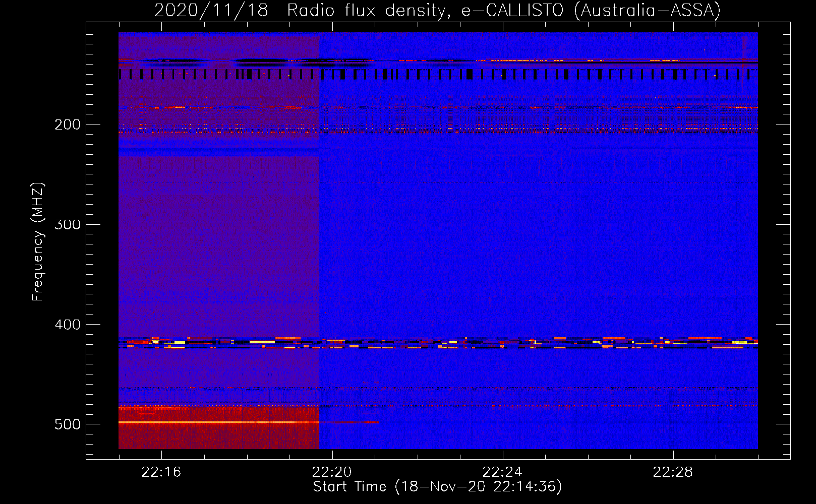Select the 500 frequency tick label
Viewport: 816px width, 504px height.
[68, 424]
